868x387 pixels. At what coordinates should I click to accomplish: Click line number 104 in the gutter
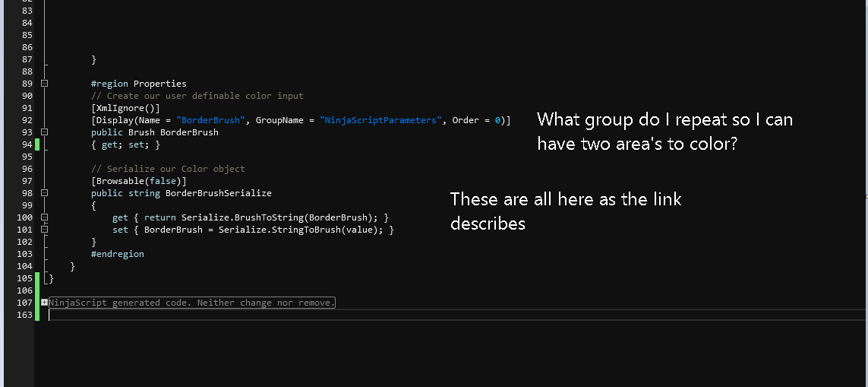[x=25, y=266]
